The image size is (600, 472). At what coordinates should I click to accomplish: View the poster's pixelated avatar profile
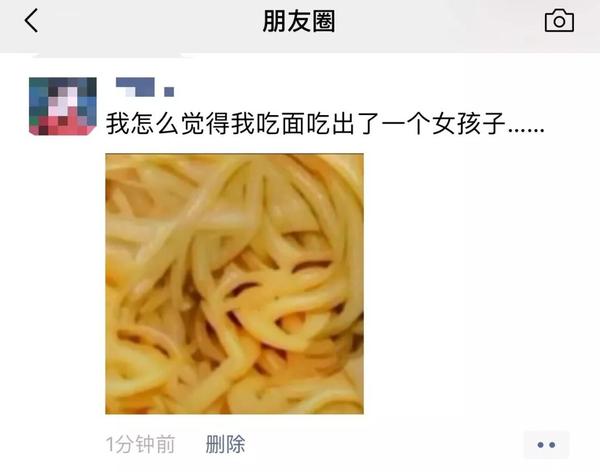(63, 106)
